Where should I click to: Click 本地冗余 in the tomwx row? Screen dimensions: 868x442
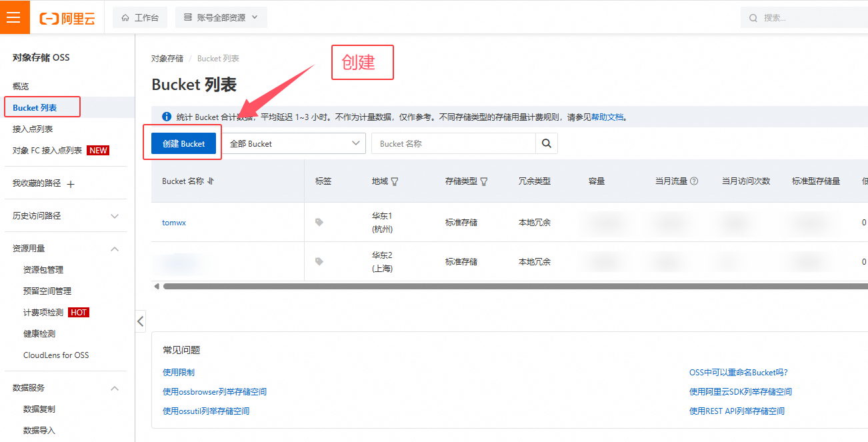535,223
